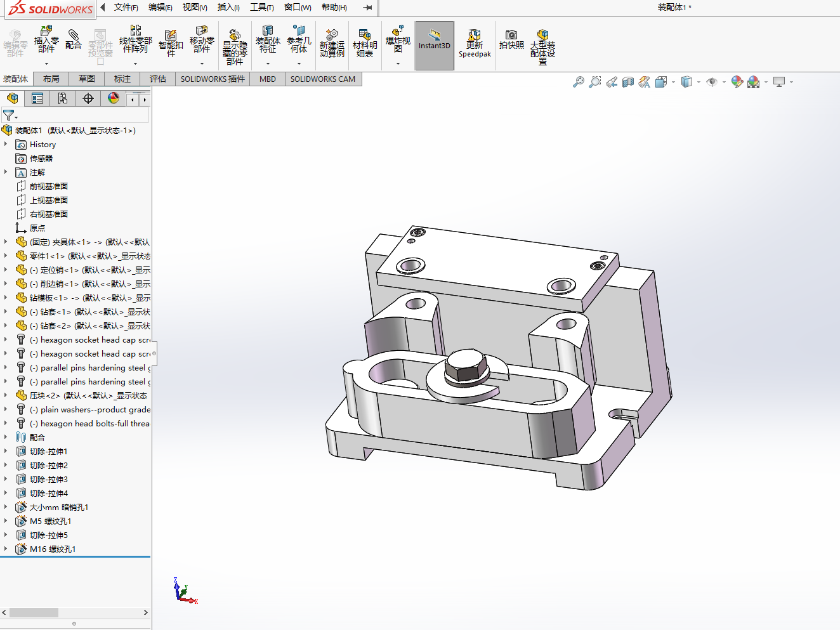Screen dimensions: 840x630
Task: Open Assembly Features (装配体特征) tool
Action: (268, 39)
